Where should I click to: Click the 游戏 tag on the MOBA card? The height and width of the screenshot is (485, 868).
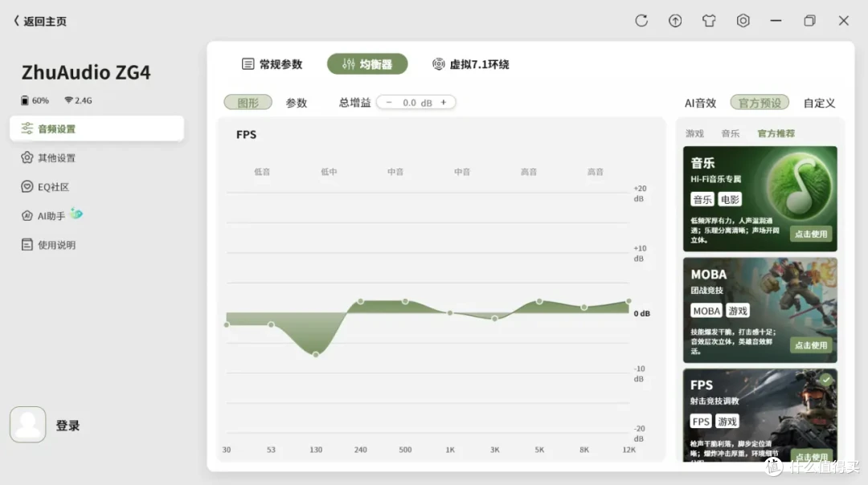tap(738, 311)
